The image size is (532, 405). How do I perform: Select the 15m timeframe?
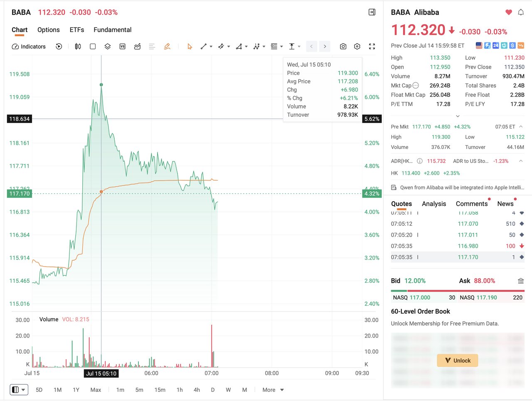[160, 390]
